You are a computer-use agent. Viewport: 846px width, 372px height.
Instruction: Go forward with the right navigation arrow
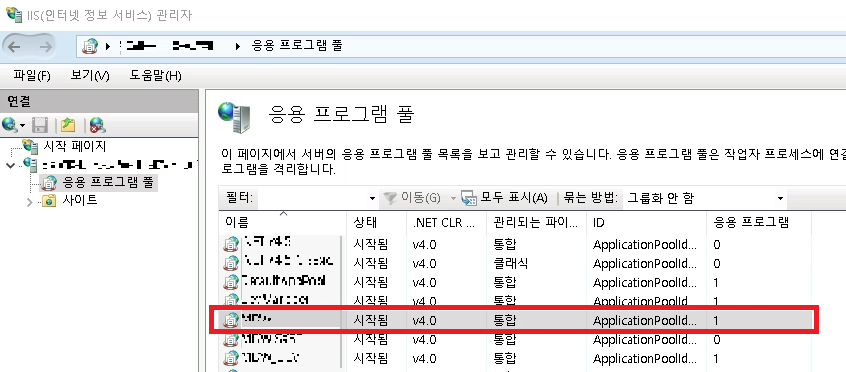pos(45,46)
